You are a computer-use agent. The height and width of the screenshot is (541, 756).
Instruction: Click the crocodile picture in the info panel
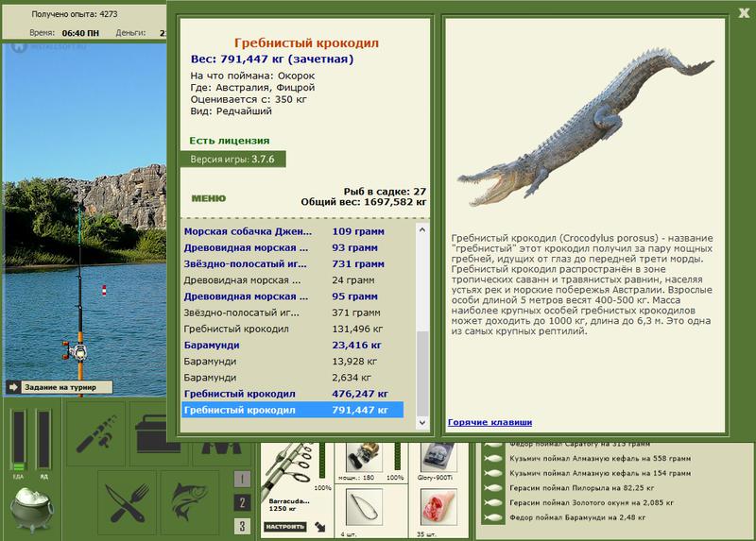(585, 127)
